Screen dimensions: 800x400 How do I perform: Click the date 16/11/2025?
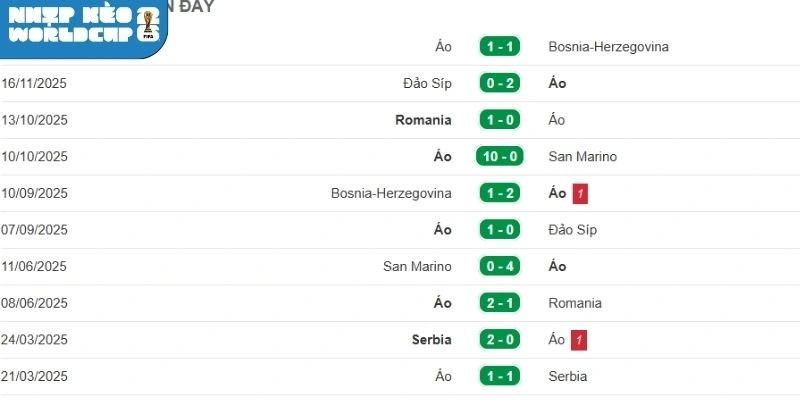point(34,83)
